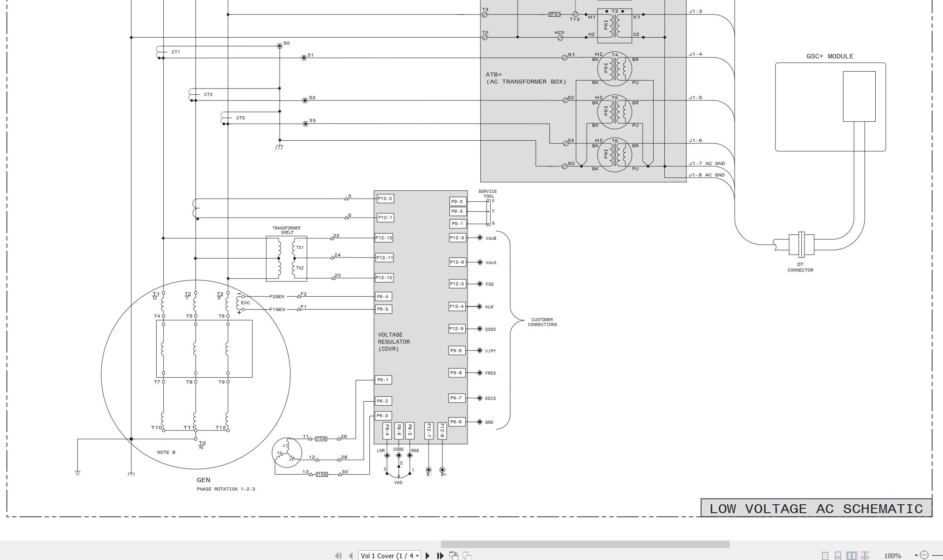Click the P12-2 terminal box
943x560 pixels.
[x=385, y=199]
